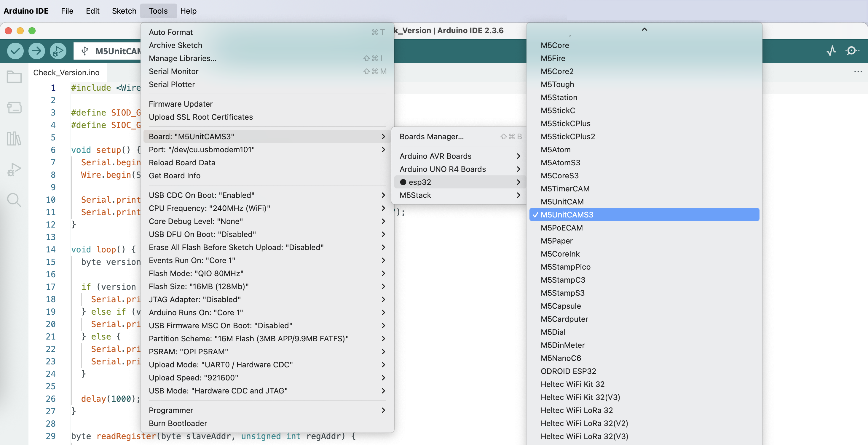The image size is (868, 445).
Task: Click scroll-up arrow atop board list
Action: (644, 29)
